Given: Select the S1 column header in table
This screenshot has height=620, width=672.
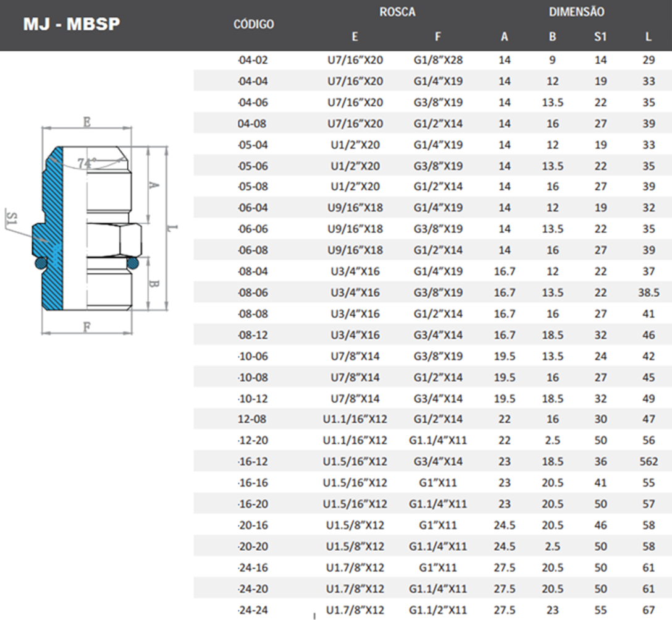Looking at the screenshot, I should click(600, 36).
